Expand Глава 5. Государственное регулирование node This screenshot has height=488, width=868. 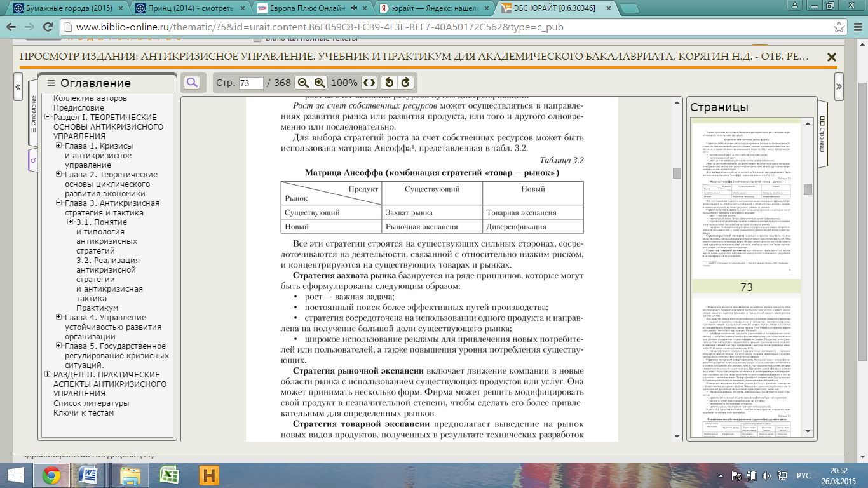click(59, 346)
